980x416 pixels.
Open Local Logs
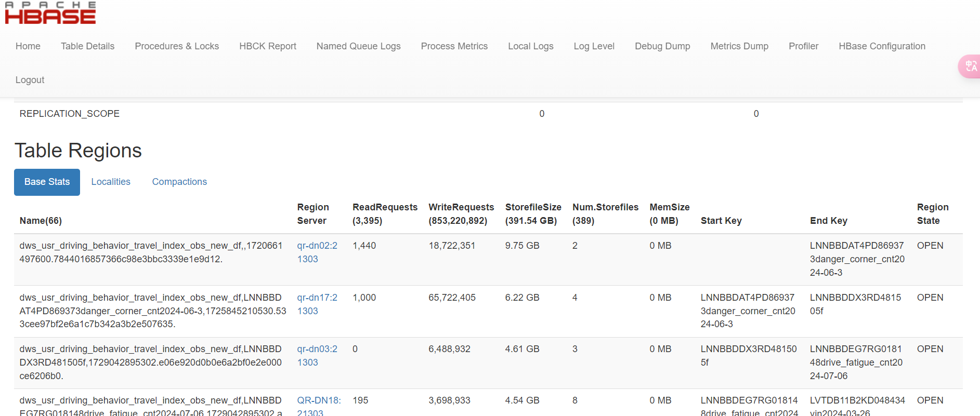(530, 46)
